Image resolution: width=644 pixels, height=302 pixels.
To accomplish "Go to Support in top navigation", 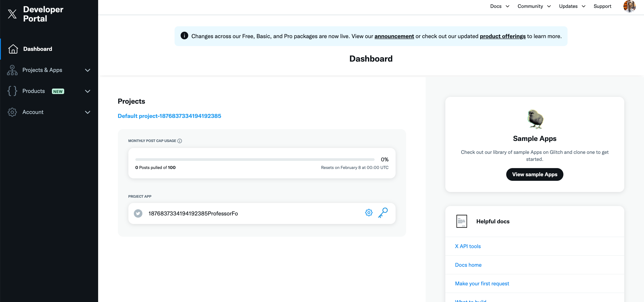I will pyautogui.click(x=602, y=6).
